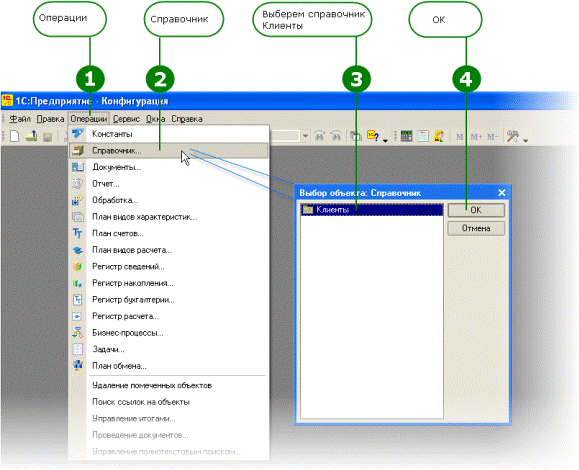Click the План счетов icon
Screen dimensions: 579x470
(78, 233)
